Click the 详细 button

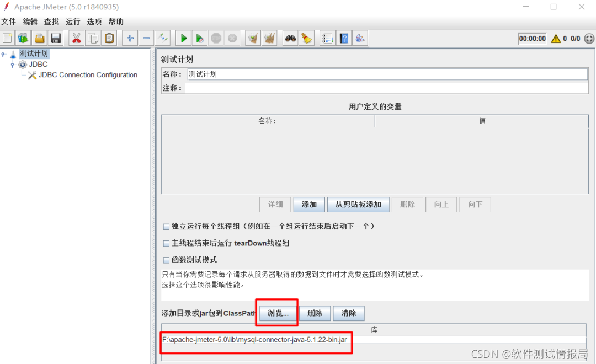tap(275, 205)
